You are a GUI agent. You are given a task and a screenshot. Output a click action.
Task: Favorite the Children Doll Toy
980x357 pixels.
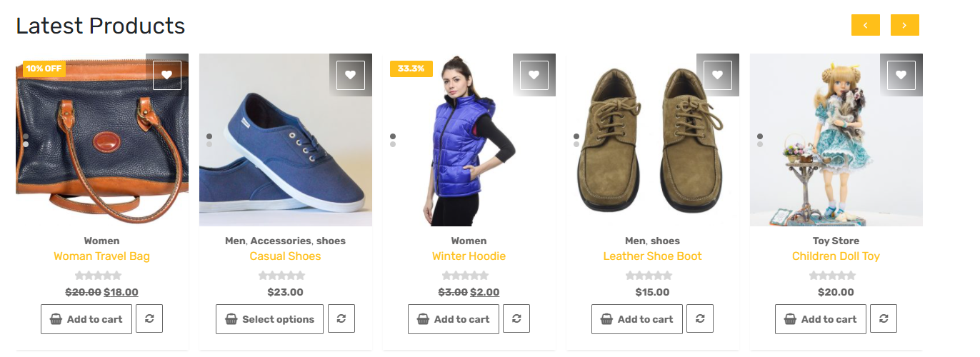901,75
